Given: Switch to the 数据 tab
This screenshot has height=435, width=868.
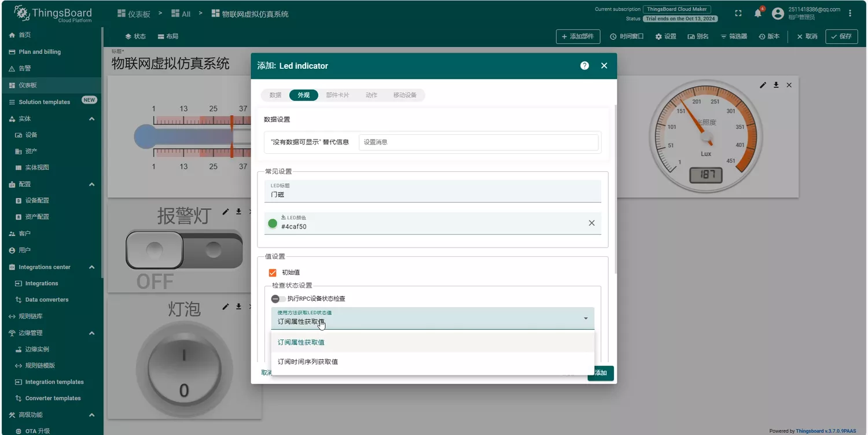Looking at the screenshot, I should (x=275, y=95).
